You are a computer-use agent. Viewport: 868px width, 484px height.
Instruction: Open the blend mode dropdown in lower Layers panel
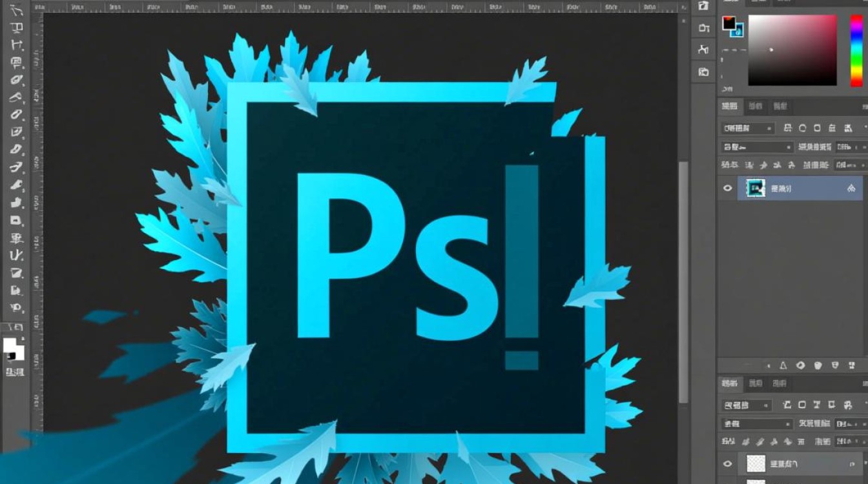(757, 424)
